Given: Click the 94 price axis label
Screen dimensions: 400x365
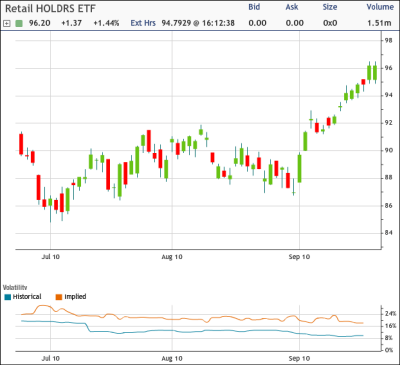Looking at the screenshot, I should pyautogui.click(x=388, y=95).
